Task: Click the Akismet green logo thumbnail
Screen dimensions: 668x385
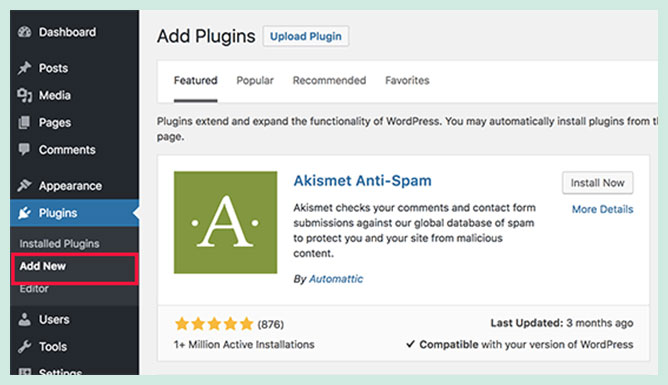Action: 225,222
